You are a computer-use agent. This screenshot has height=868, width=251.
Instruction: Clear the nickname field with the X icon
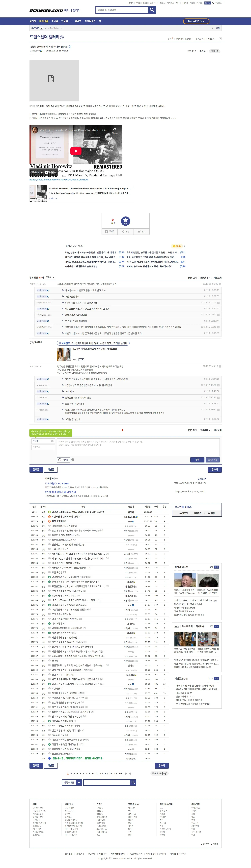coord(52,441)
